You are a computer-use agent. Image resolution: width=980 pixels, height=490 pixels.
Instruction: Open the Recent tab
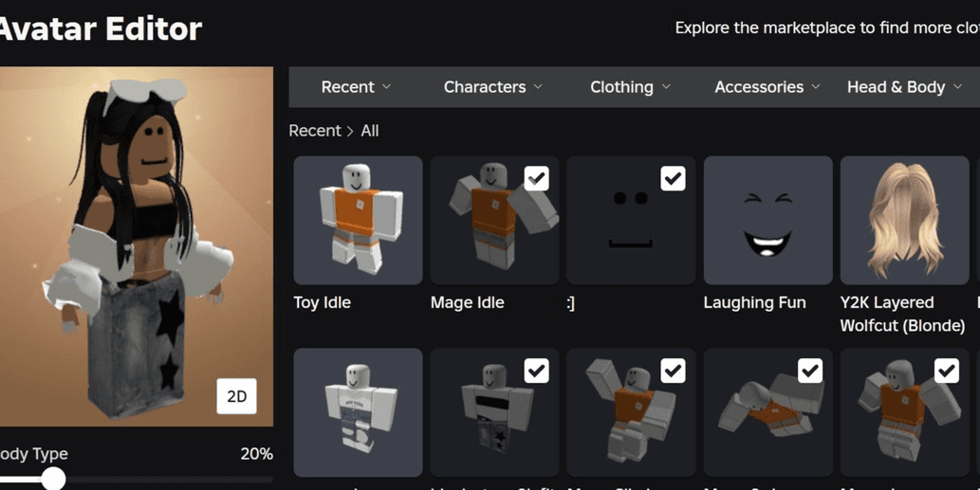pyautogui.click(x=356, y=87)
